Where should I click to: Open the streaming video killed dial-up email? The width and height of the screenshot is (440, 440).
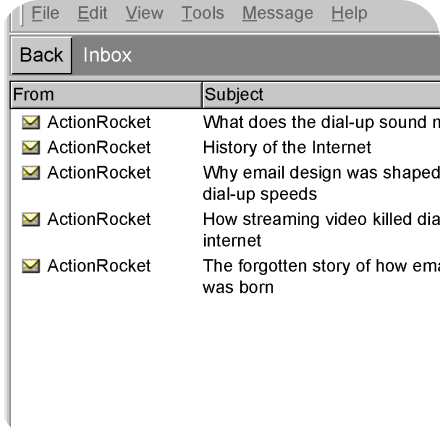pos(321,230)
